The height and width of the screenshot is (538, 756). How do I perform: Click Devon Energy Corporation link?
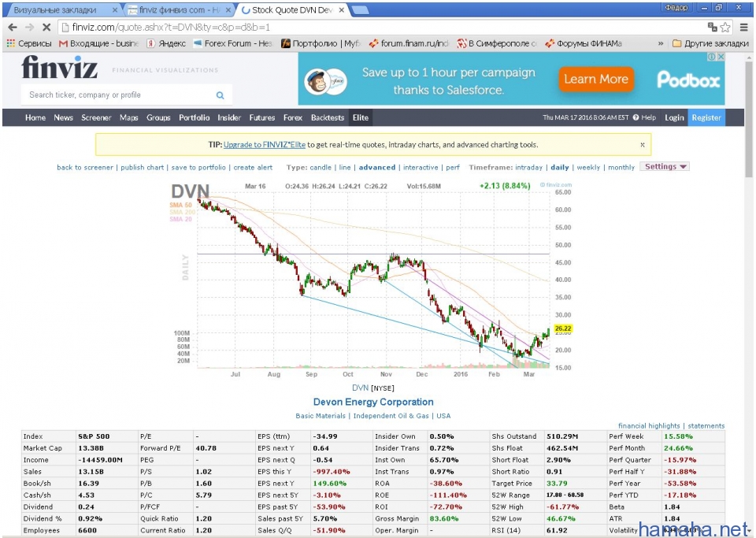tap(373, 402)
